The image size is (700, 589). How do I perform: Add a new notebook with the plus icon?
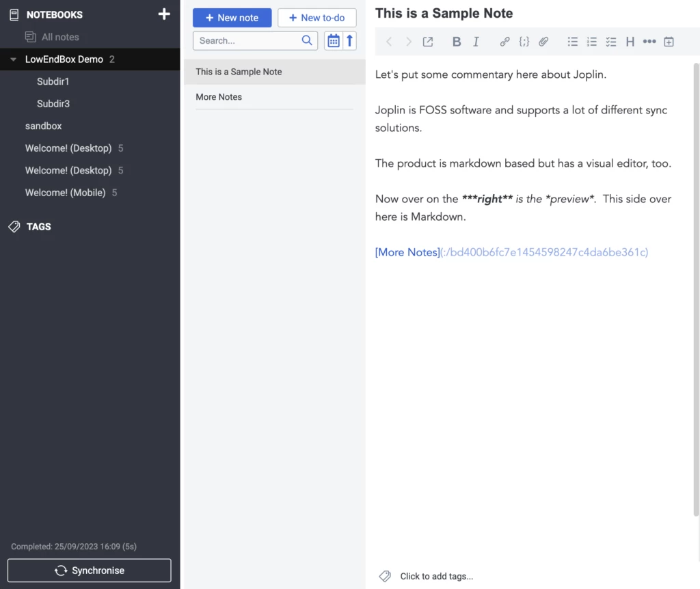pos(164,14)
